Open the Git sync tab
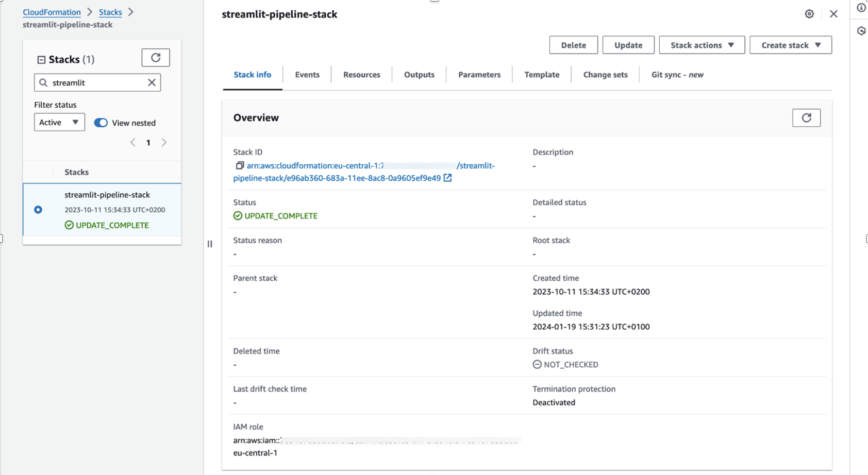The height and width of the screenshot is (475, 868). click(x=677, y=75)
